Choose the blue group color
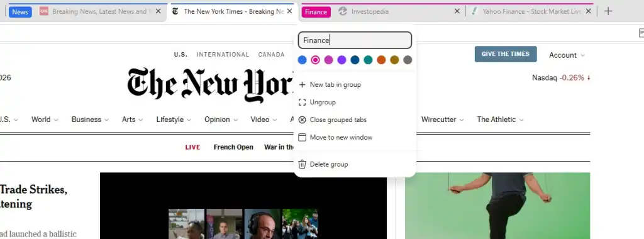Screen dimensions: 644x239 303,60
